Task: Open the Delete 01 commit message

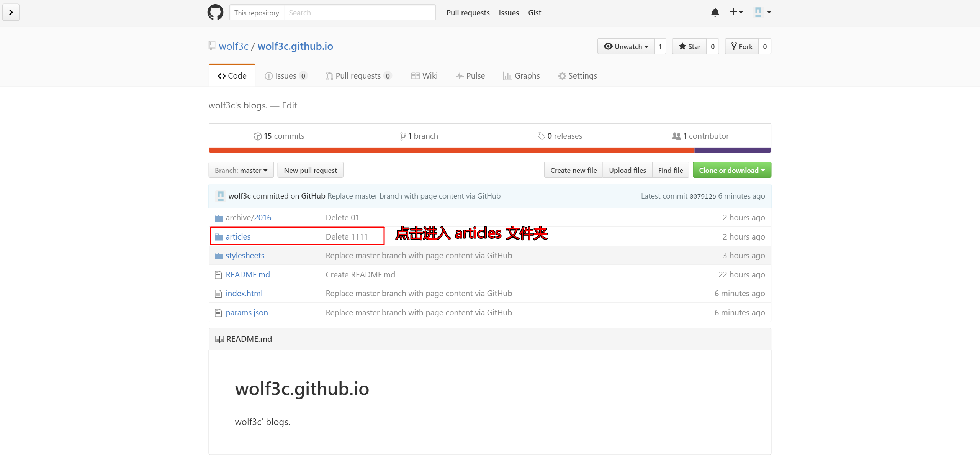Action: (342, 218)
